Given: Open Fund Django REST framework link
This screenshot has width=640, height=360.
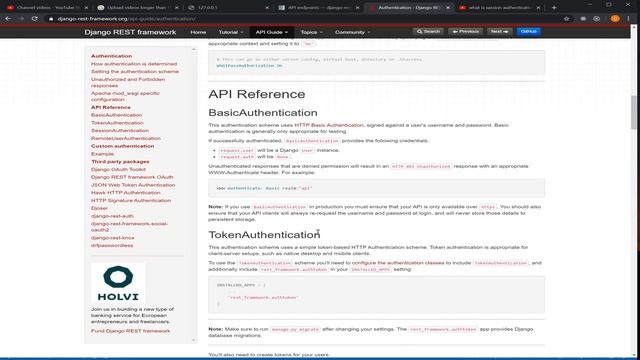Looking at the screenshot, I should pyautogui.click(x=131, y=331).
